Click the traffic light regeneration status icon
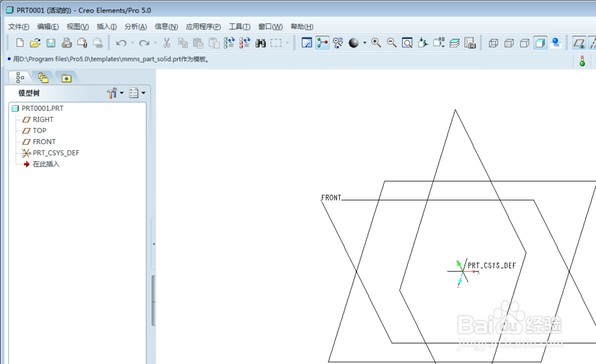This screenshot has height=364, width=596. click(582, 61)
